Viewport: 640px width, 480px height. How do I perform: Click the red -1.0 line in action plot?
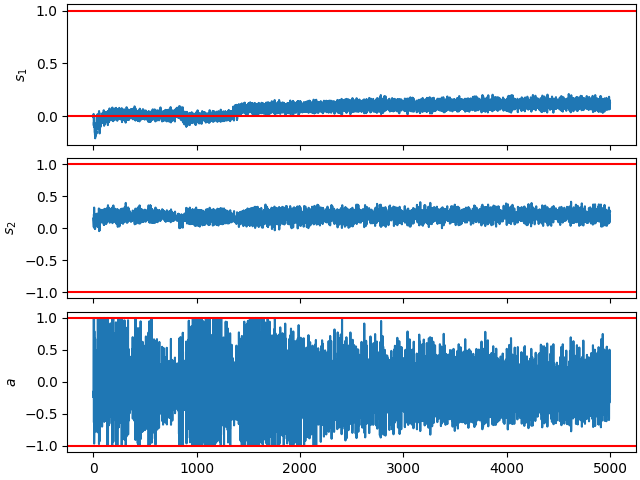(351, 446)
